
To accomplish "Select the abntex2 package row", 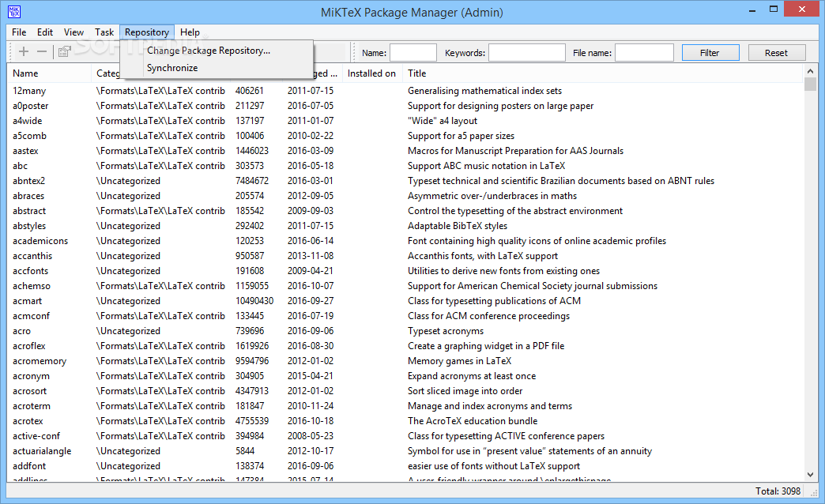I will [405, 181].
